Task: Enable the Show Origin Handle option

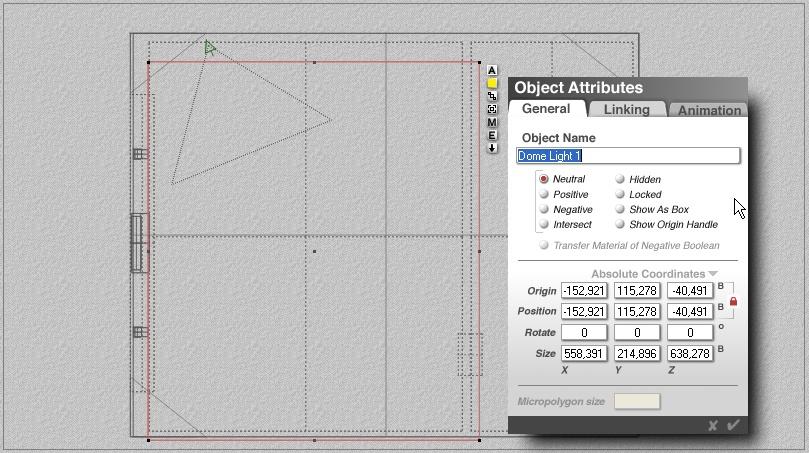Action: tap(620, 224)
